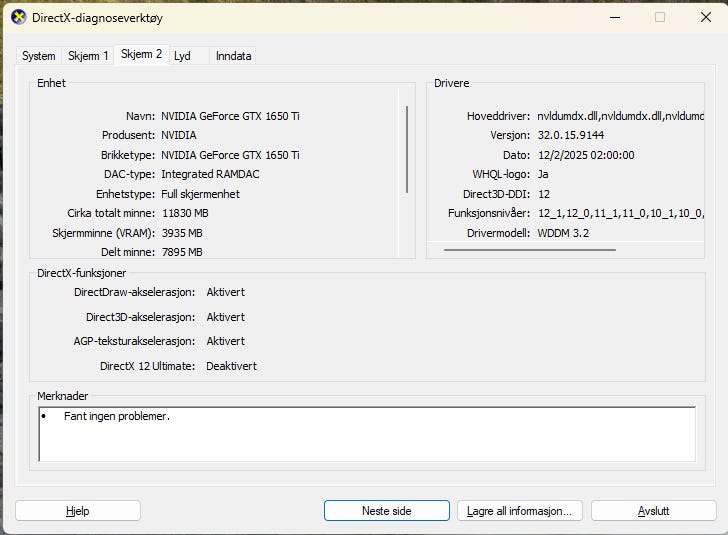
Task: Click the DirectDraw-akselerasjon Aktivert value
Action: click(x=226, y=292)
